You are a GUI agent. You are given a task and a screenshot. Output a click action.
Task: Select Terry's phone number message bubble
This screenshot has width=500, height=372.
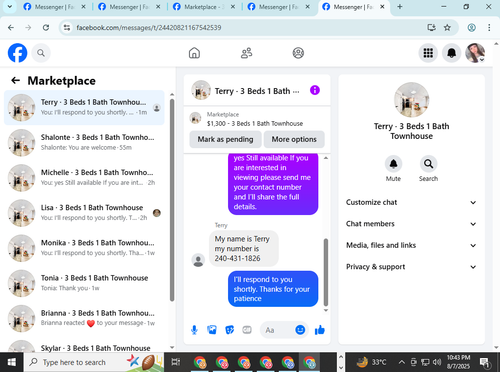(x=243, y=249)
